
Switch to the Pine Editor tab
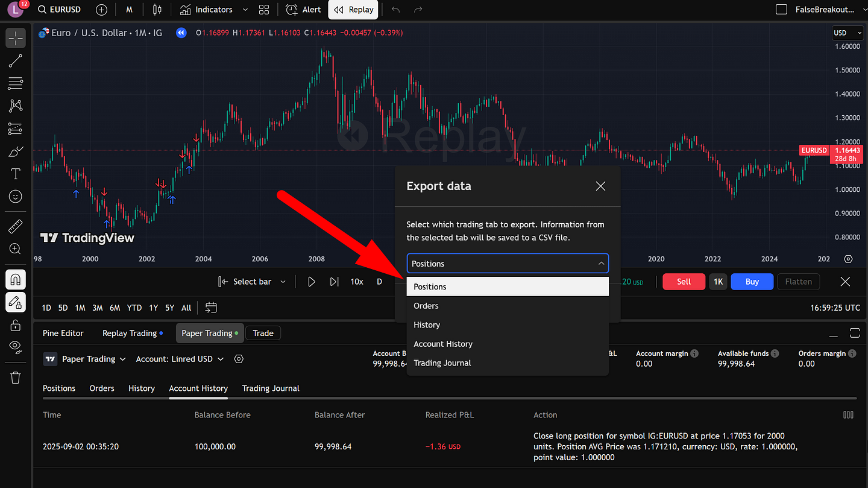[x=63, y=333]
